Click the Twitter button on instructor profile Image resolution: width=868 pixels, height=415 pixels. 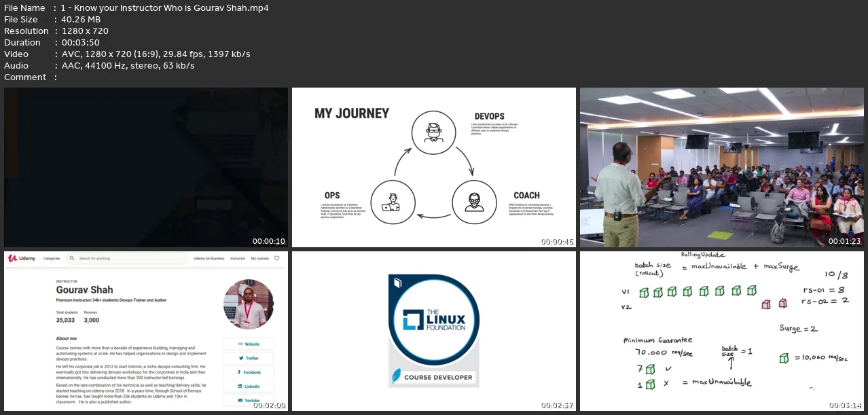coord(249,358)
